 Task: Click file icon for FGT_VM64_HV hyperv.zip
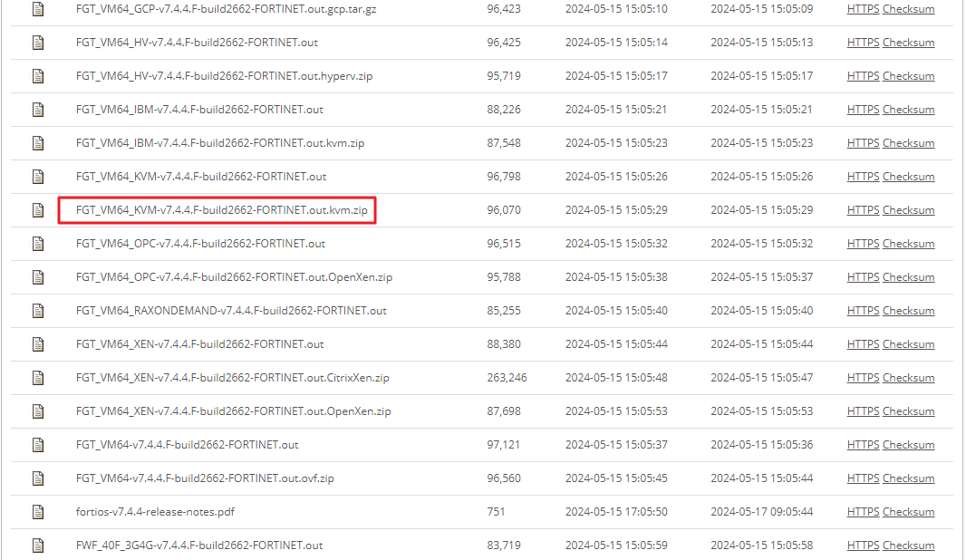pos(38,76)
